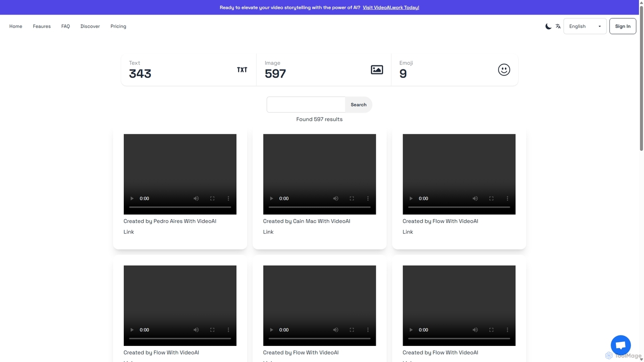The height and width of the screenshot is (362, 644).
Task: Open fullscreen on Cain Mac video
Action: (x=352, y=199)
